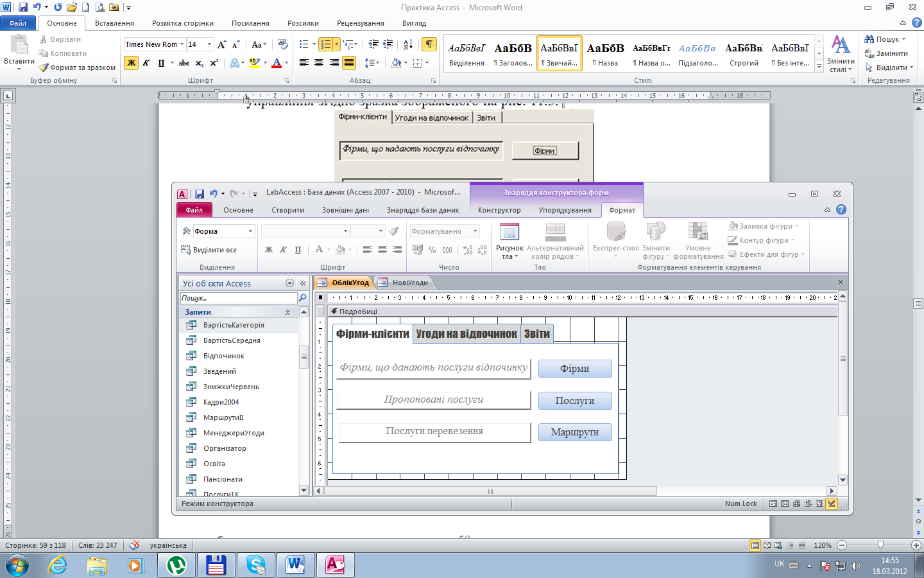The height and width of the screenshot is (578, 924).
Task: Click font color swatch in Word
Action: point(277,63)
